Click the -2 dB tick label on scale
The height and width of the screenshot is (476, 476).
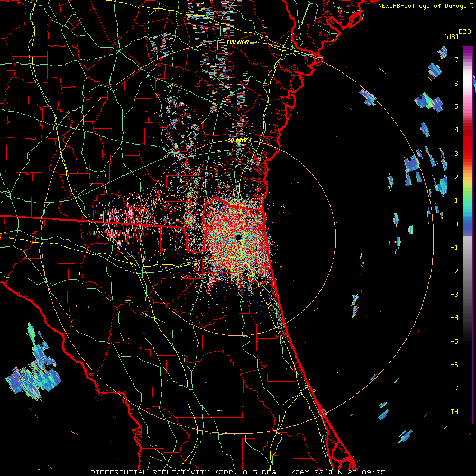click(454, 271)
